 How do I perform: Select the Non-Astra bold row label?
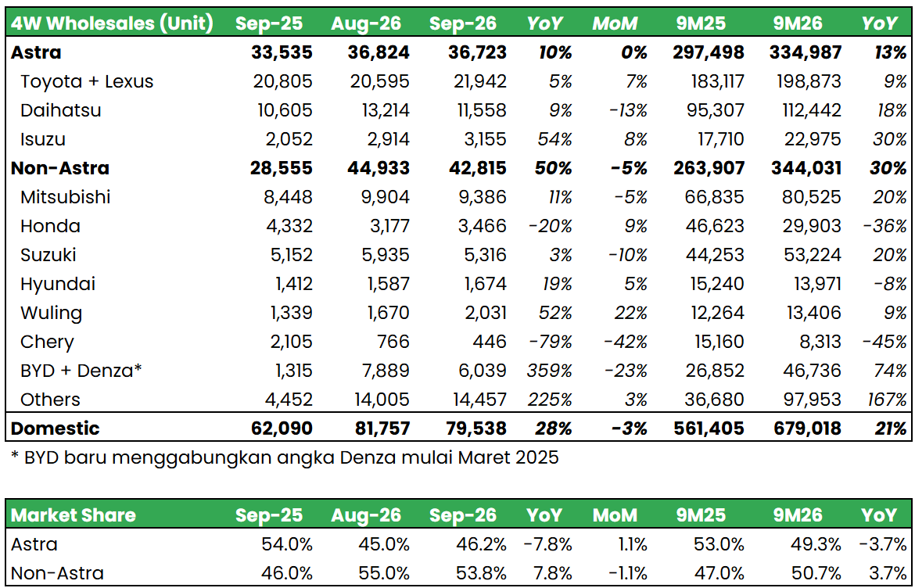pyautogui.click(x=60, y=168)
